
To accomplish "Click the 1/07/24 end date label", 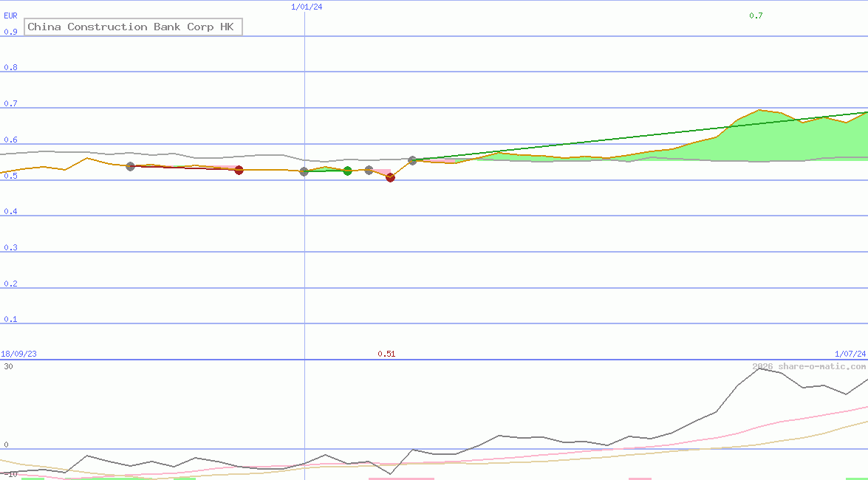I will tap(850, 354).
